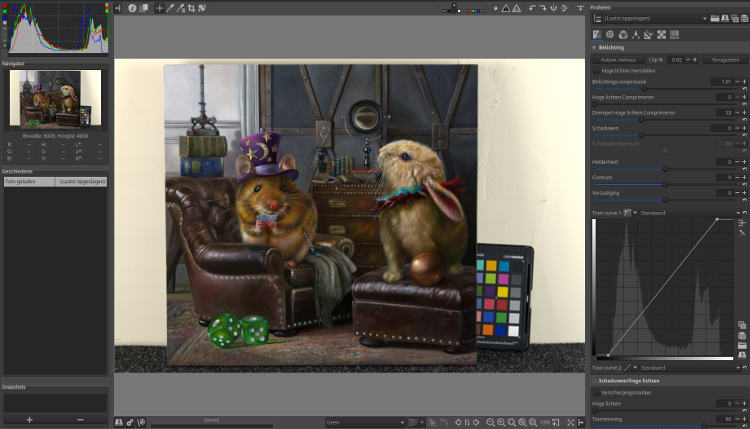
Task: Add a new snapshot
Action: [x=29, y=419]
